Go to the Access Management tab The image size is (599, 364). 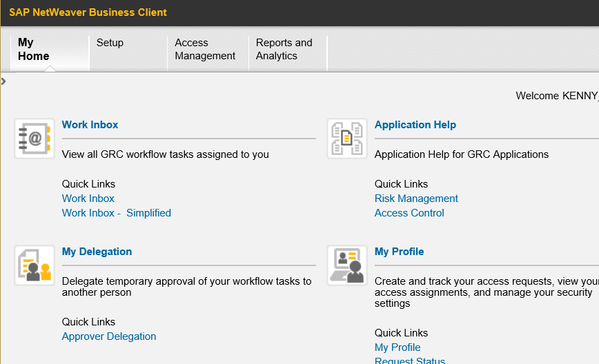pos(205,50)
